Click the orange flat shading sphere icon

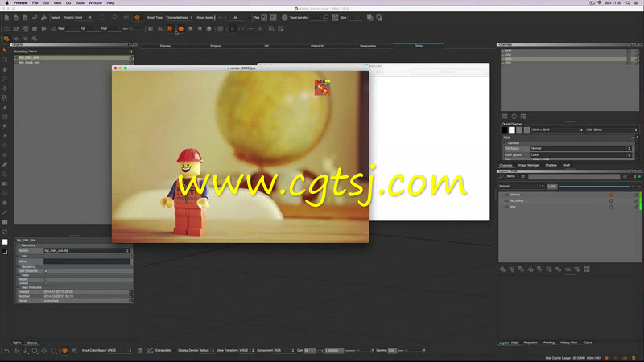click(x=180, y=29)
